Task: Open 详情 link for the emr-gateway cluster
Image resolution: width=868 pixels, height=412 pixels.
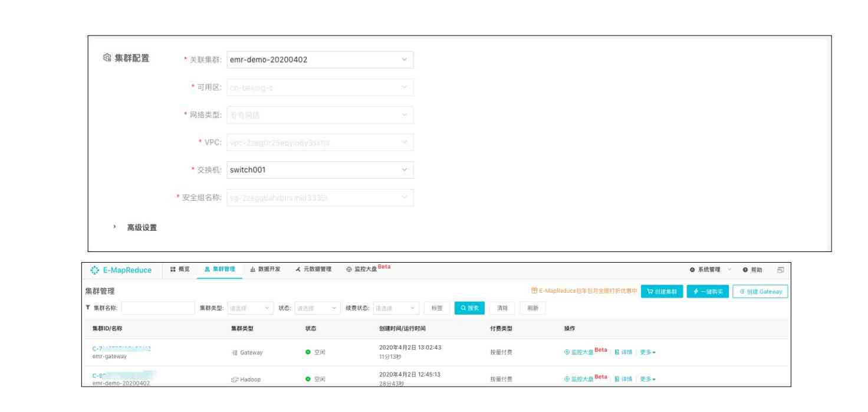Action: [x=623, y=352]
